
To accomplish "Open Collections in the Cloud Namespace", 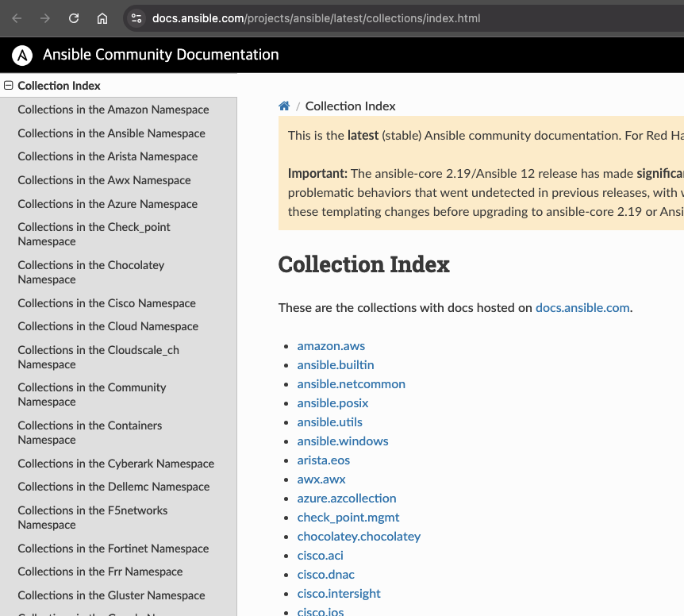I will [108, 326].
